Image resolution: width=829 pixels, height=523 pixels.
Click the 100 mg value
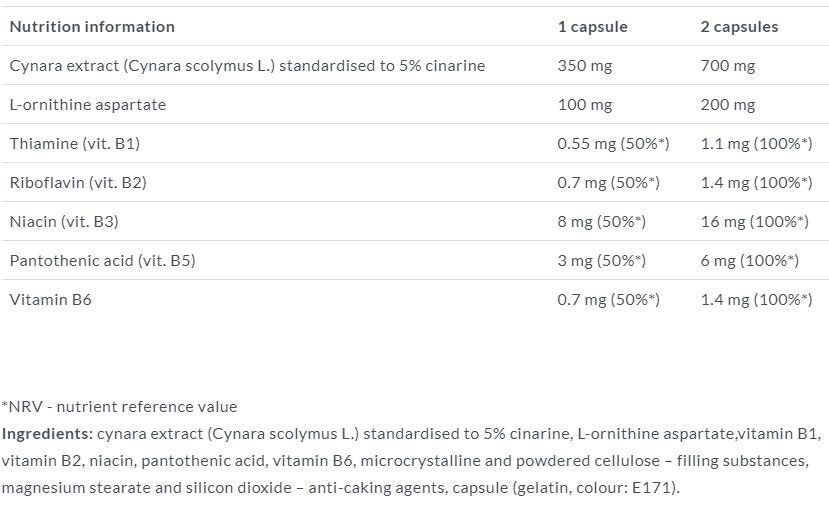click(585, 105)
